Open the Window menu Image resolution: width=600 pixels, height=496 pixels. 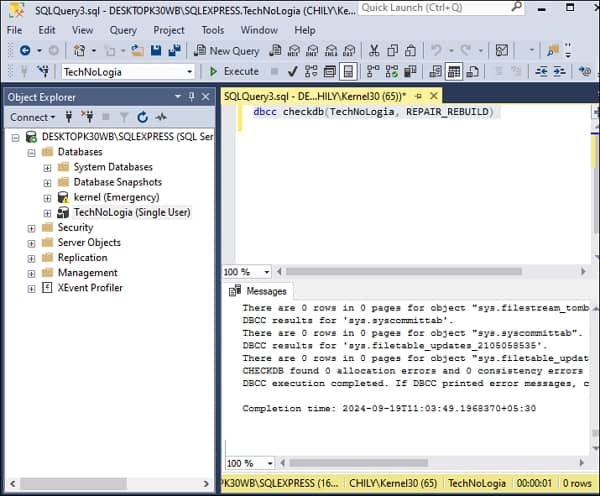pos(259,30)
